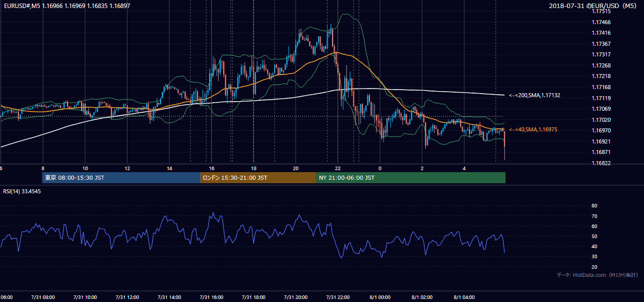Click the RSI(14) 33.4545 indicator label
Image resolution: width=644 pixels, height=302 pixels.
pyautogui.click(x=22, y=191)
